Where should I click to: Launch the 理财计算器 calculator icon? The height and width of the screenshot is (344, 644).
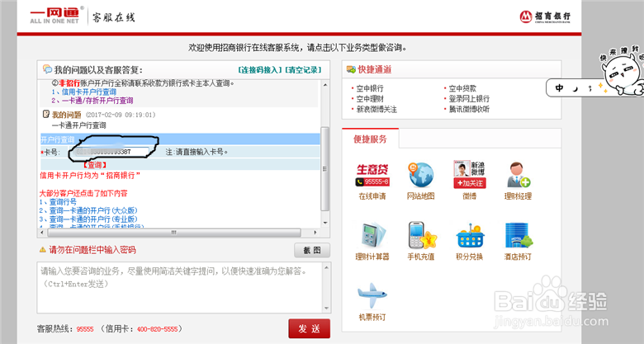point(372,236)
